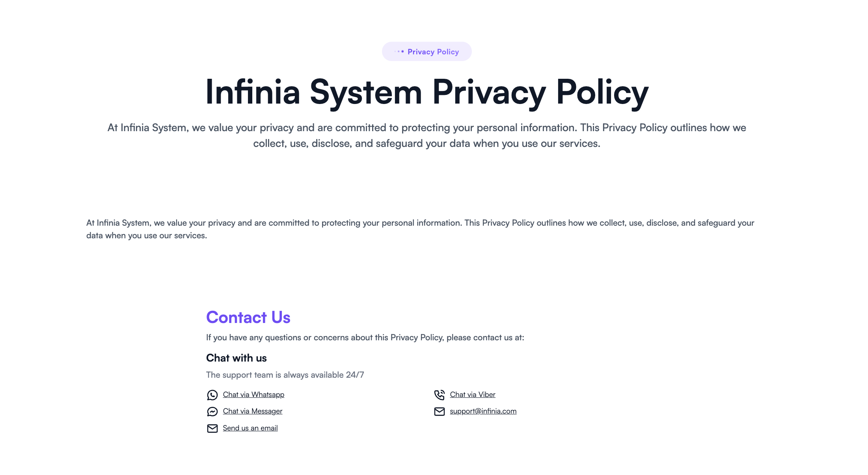Click the 'If you have any questions' sentence
The height and width of the screenshot is (475, 868).
[365, 338]
